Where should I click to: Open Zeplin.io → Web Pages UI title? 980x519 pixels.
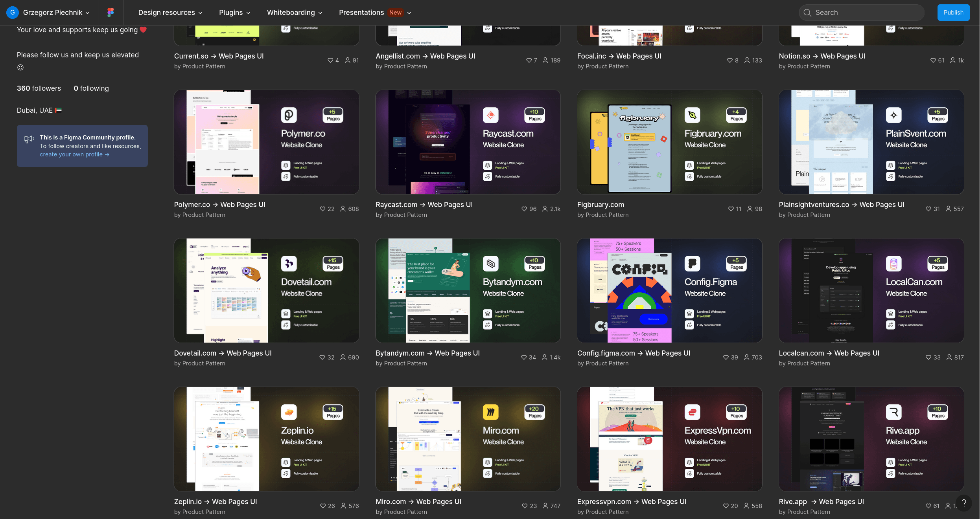[216, 502]
